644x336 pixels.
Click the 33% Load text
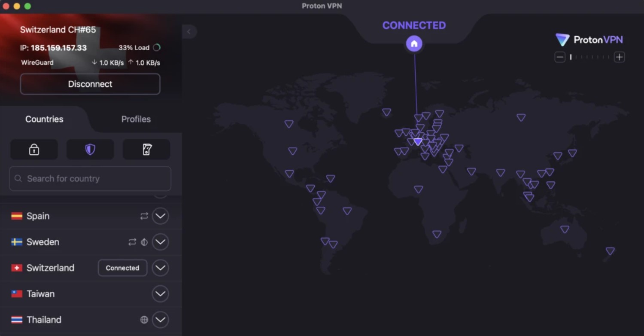(134, 48)
